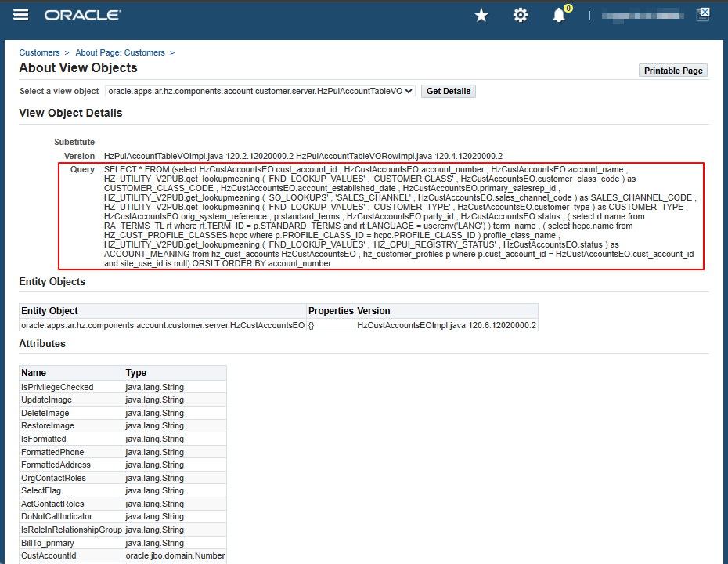
Task: Select the CustAccountId attribute name
Action: pyautogui.click(x=49, y=555)
